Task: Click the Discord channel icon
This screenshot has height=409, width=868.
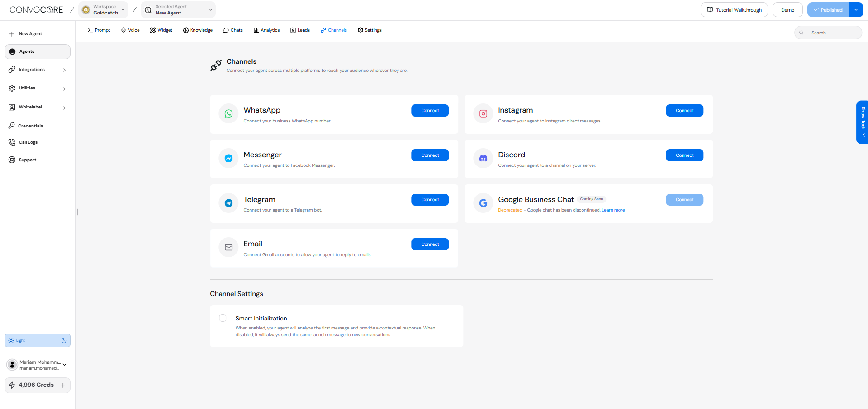Action: (483, 158)
